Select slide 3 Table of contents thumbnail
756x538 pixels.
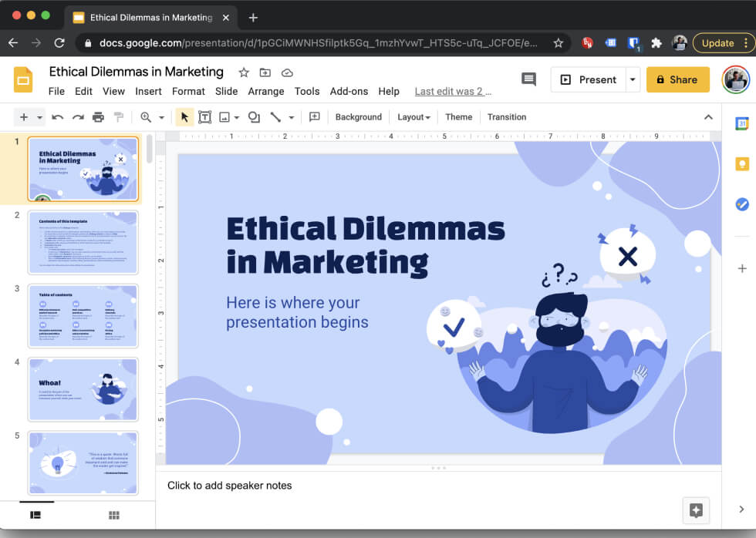[x=83, y=315]
